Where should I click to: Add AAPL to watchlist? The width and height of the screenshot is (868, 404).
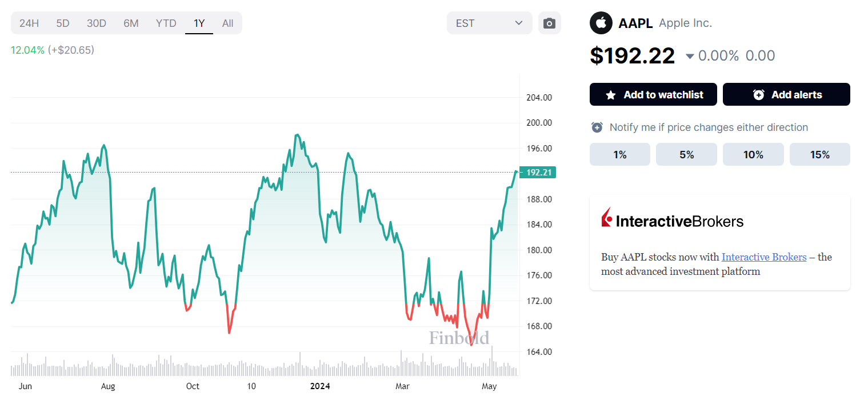point(653,94)
